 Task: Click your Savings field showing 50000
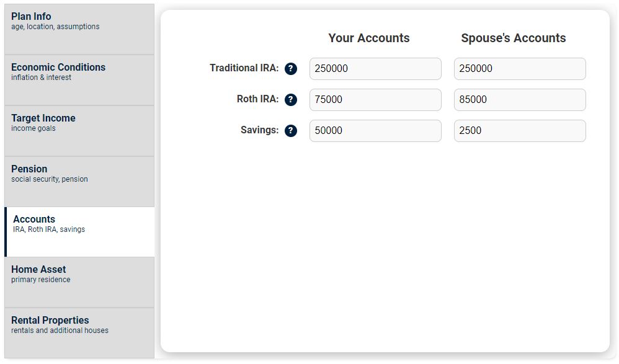[x=375, y=131]
